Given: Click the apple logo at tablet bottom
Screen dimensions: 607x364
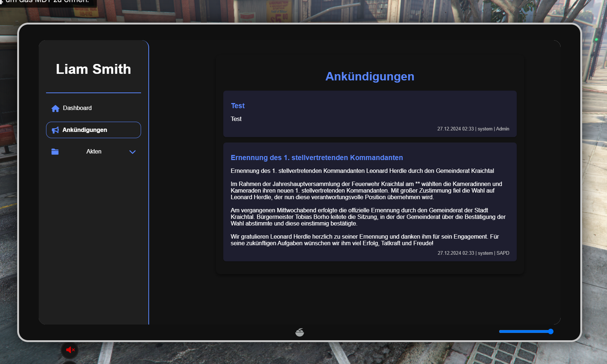Looking at the screenshot, I should pyautogui.click(x=300, y=332).
